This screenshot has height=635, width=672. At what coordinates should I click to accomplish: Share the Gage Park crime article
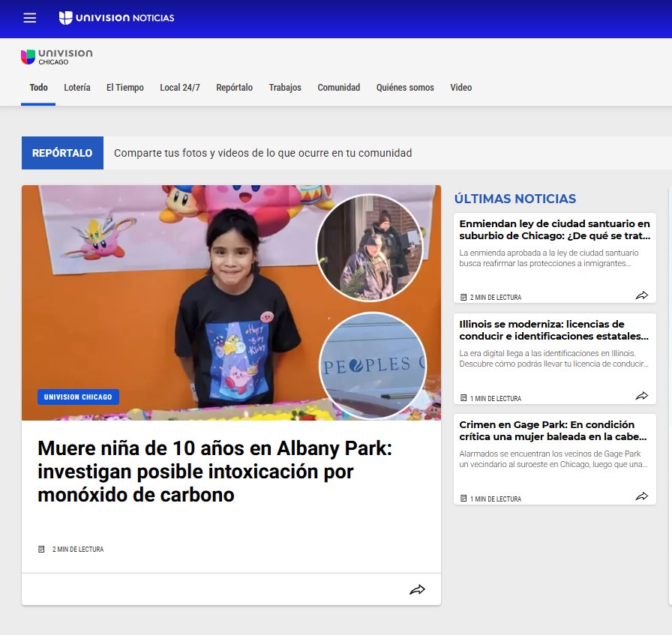[641, 496]
